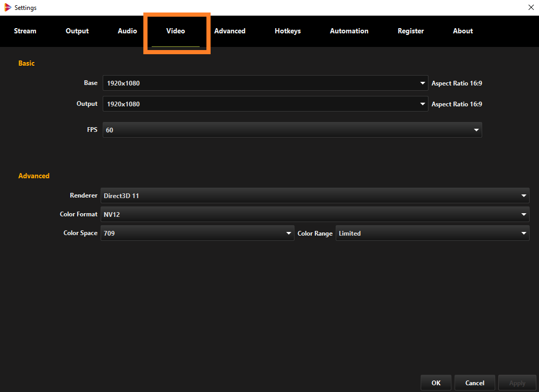Expand the Base resolution dropdown
Image resolution: width=539 pixels, height=392 pixels.
point(265,83)
